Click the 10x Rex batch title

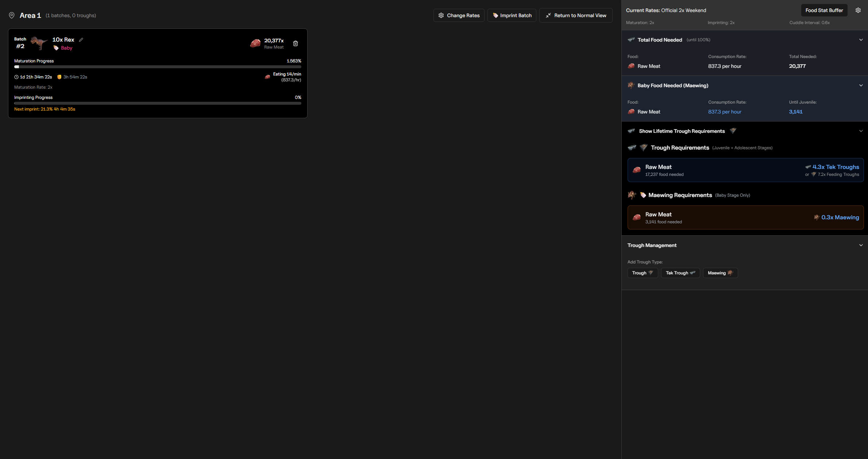63,39
